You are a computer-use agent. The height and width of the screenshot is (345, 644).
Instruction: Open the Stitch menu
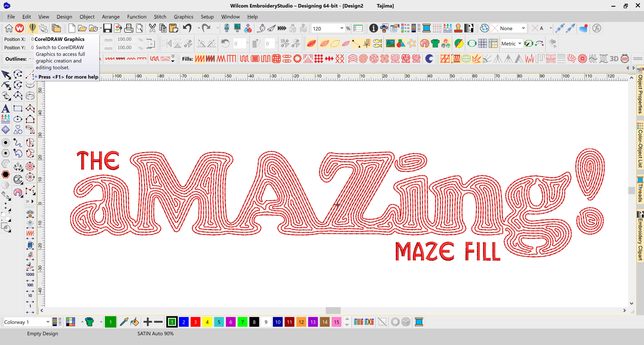coord(160,17)
